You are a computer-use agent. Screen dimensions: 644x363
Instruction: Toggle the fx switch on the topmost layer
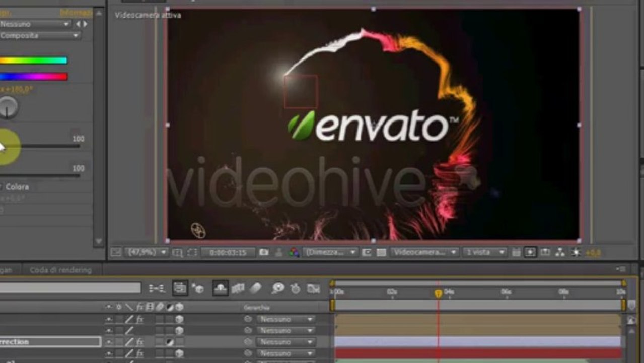coord(139,319)
